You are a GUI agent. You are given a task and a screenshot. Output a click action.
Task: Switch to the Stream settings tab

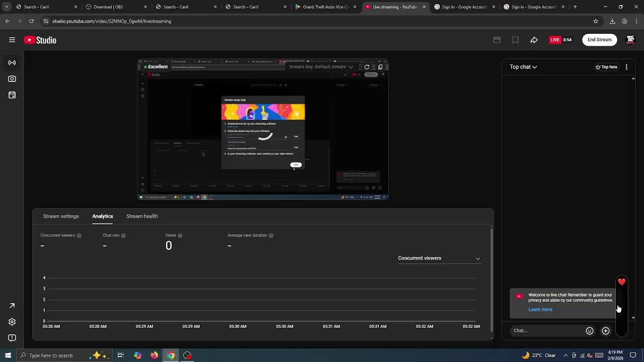tap(61, 216)
